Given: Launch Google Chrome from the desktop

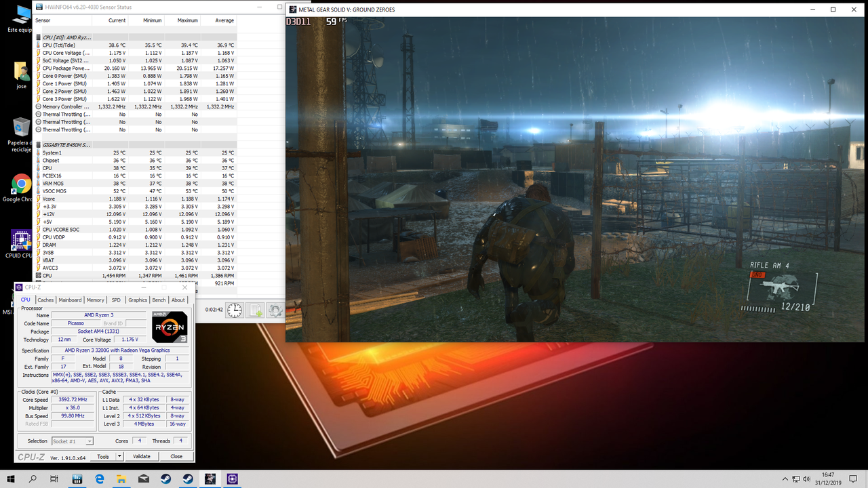Looking at the screenshot, I should coord(21,188).
